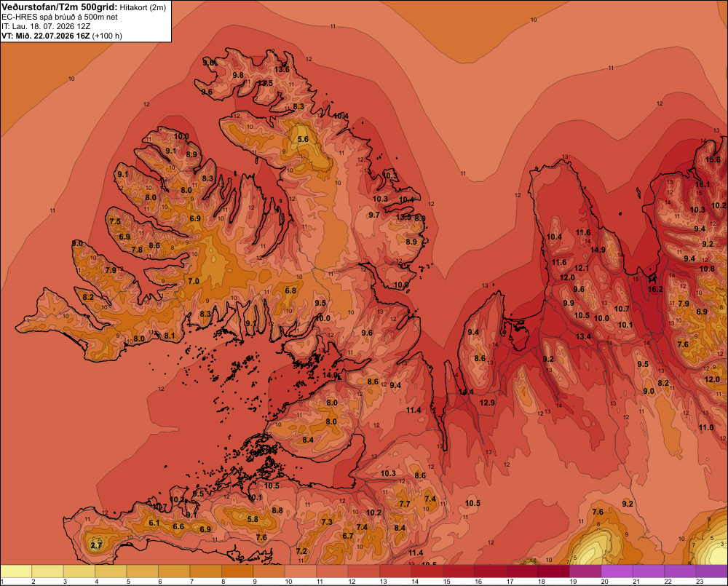Click the temperature value 14.9
This screenshot has height=586, width=728.
pos(598,250)
